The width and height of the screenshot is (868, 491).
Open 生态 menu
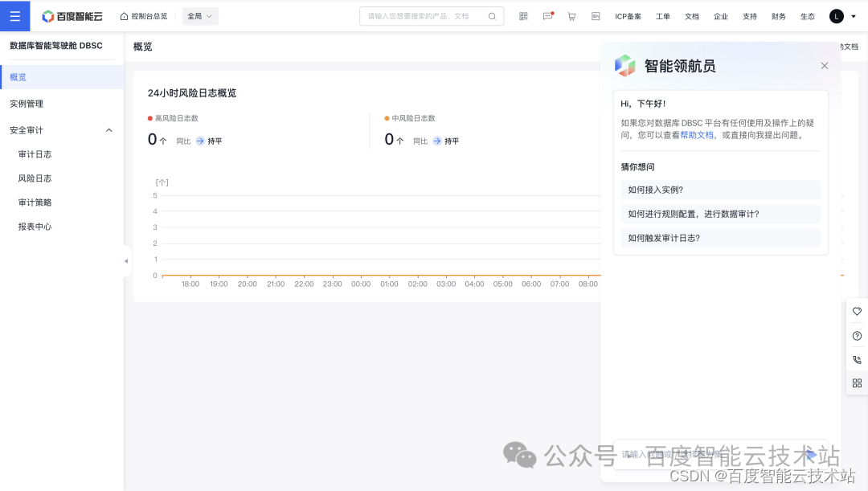(808, 16)
